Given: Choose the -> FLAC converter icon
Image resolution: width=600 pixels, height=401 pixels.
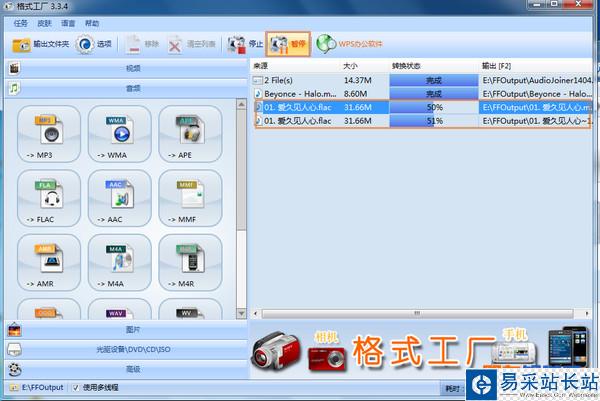Looking at the screenshot, I should point(49,198).
